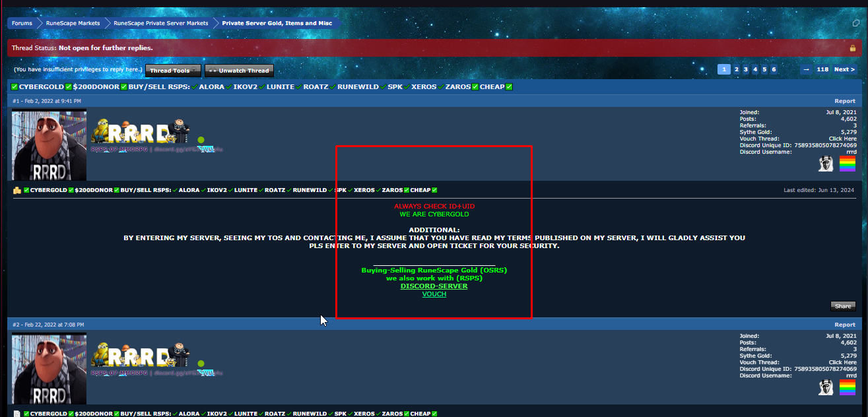Click the portrait badge icon in post #2
This screenshot has height=417, width=868.
[x=826, y=387]
